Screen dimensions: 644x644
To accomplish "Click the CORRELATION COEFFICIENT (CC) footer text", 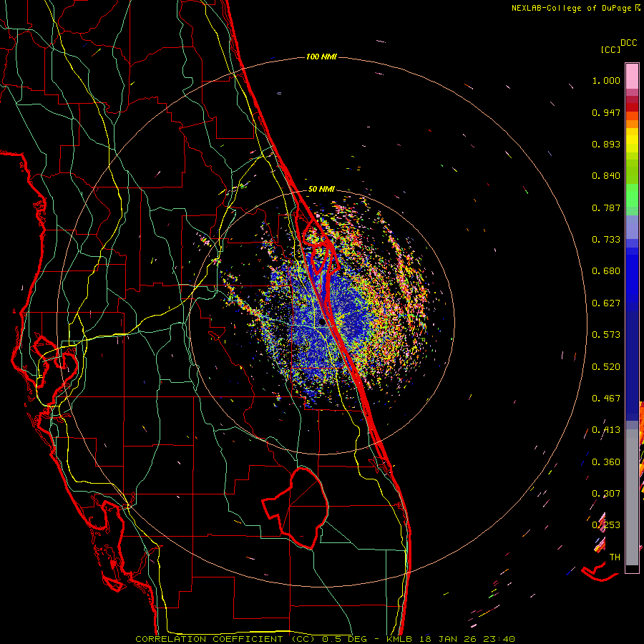I will coord(225,639).
